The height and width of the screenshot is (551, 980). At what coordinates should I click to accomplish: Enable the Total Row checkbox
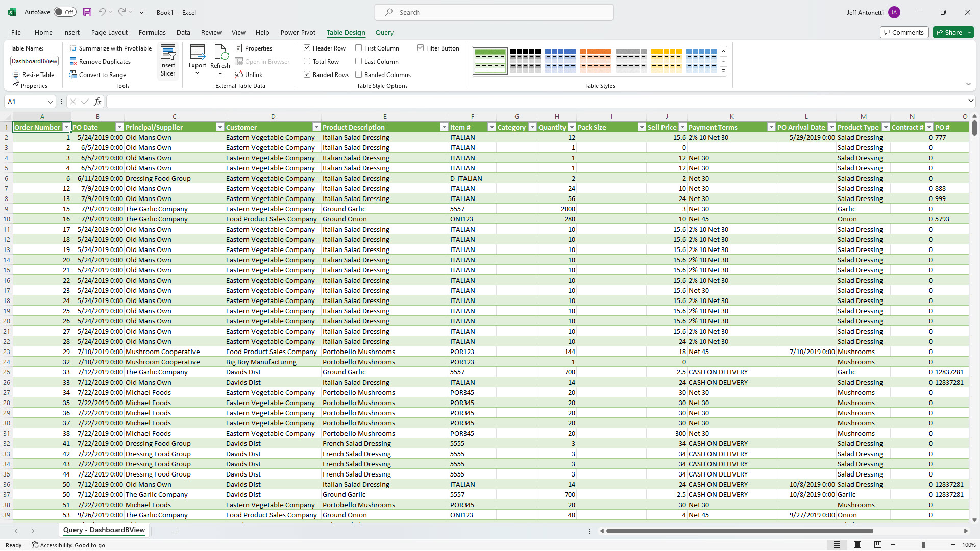(307, 61)
